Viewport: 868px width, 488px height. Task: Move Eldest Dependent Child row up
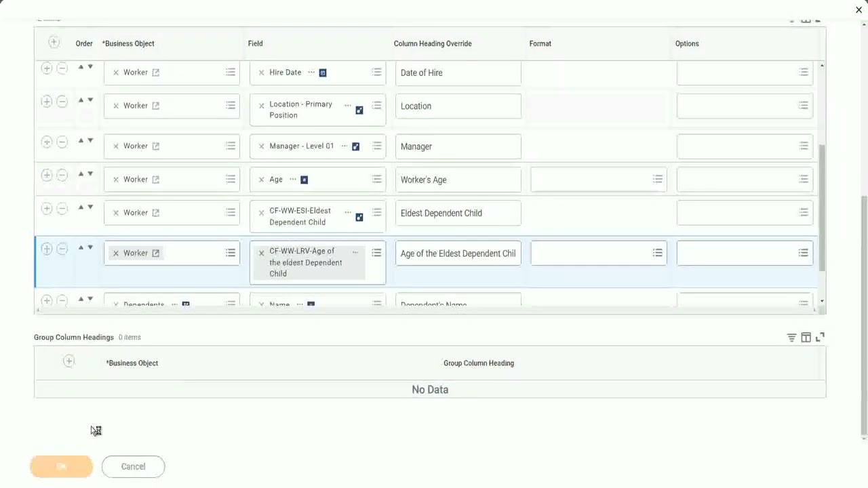pos(81,207)
